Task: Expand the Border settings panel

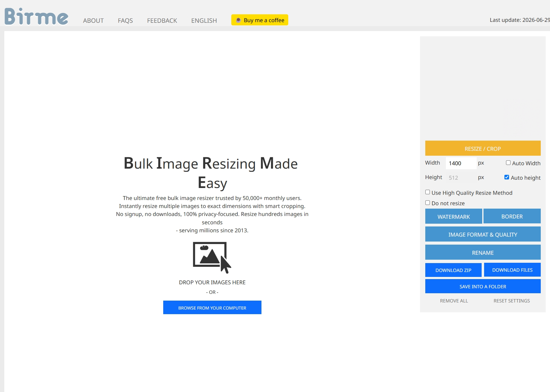Action: point(512,216)
